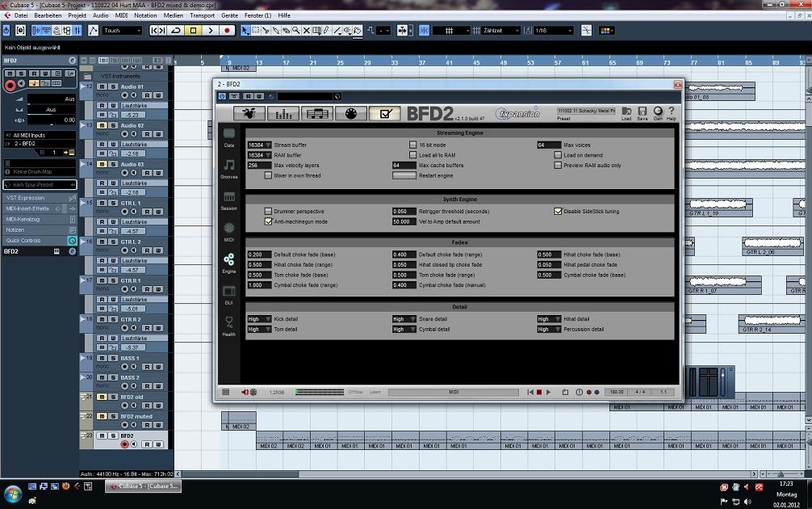The height and width of the screenshot is (509, 812).
Task: Enable the Load all to RAM checkbox
Action: pyautogui.click(x=412, y=155)
